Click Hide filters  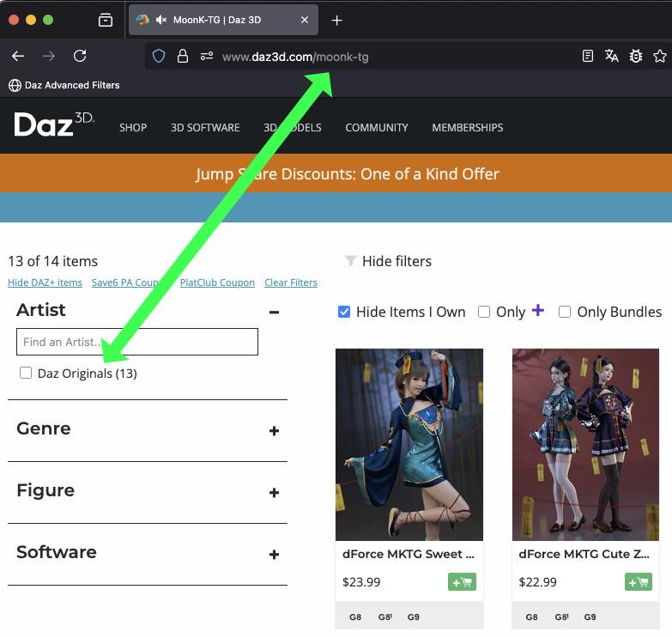point(397,261)
